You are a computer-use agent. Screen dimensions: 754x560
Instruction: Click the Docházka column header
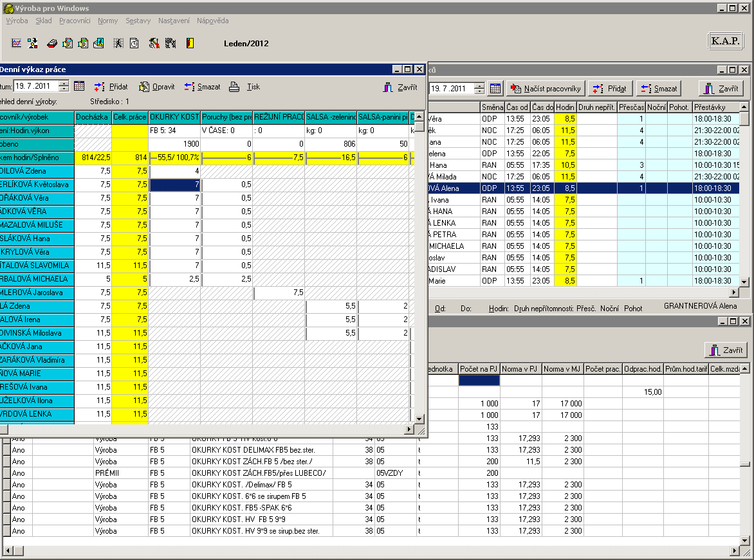93,117
